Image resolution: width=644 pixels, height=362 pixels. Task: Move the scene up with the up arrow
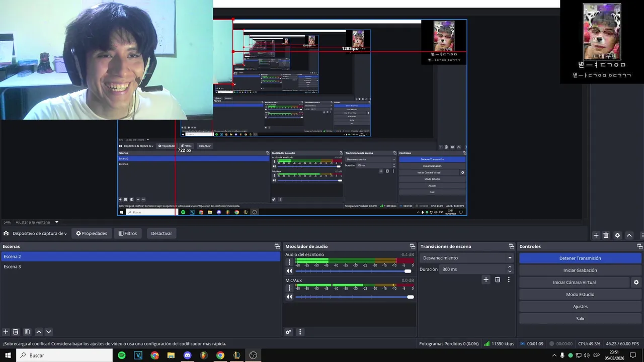tap(39, 332)
